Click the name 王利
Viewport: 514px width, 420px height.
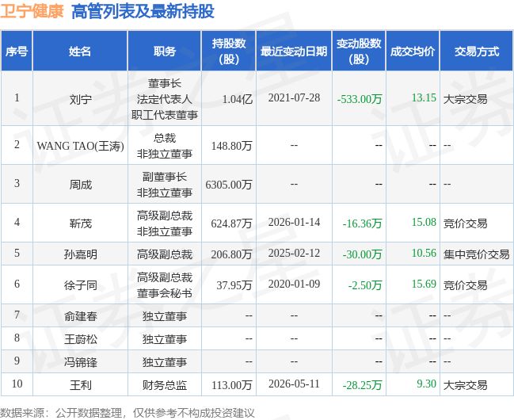tap(80, 385)
